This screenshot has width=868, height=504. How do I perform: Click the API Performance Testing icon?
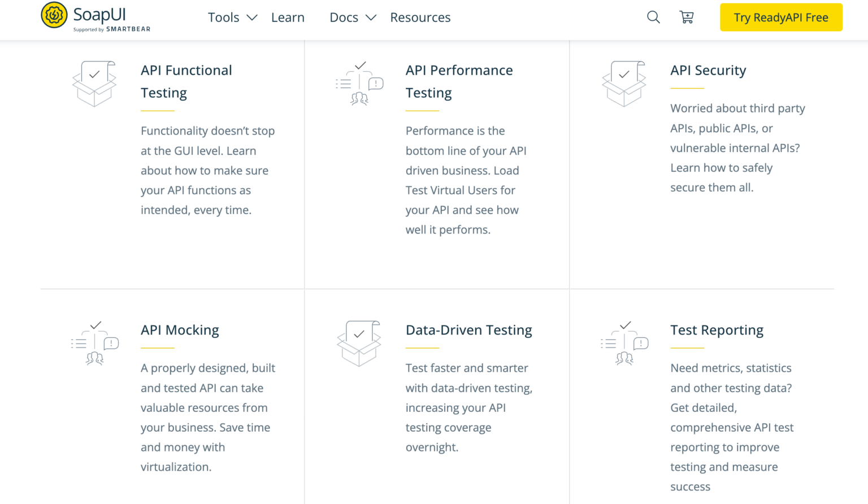(359, 84)
